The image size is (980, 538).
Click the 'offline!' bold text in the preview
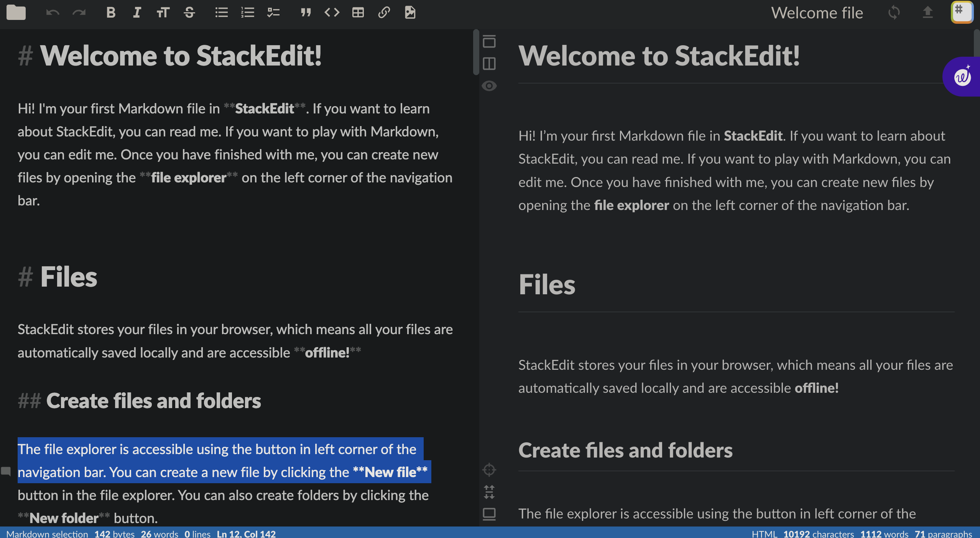click(817, 388)
